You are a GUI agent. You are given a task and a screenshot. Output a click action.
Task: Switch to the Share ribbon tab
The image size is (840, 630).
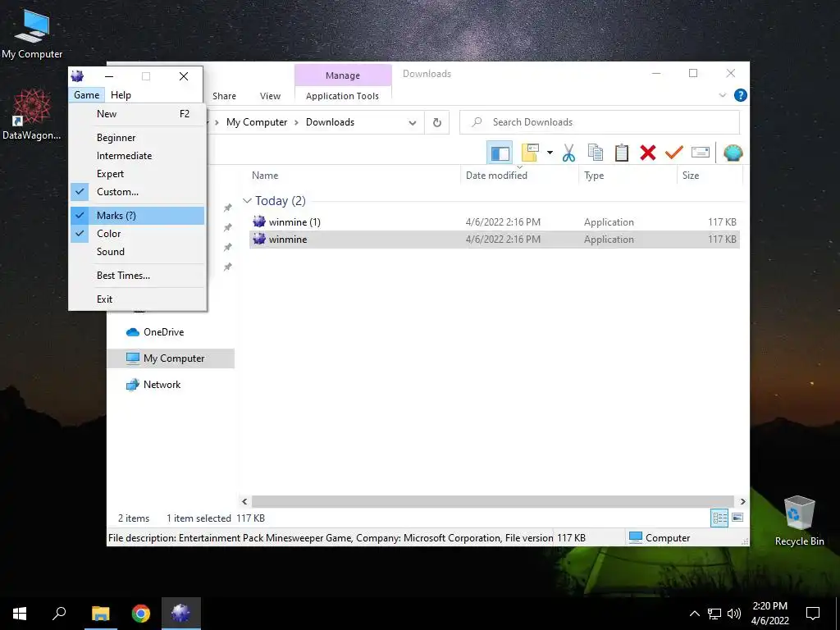pos(224,96)
